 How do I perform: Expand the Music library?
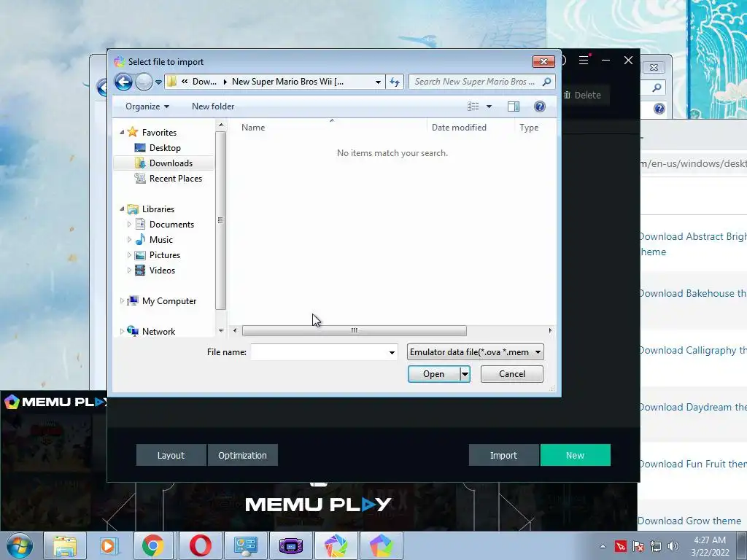click(x=129, y=239)
